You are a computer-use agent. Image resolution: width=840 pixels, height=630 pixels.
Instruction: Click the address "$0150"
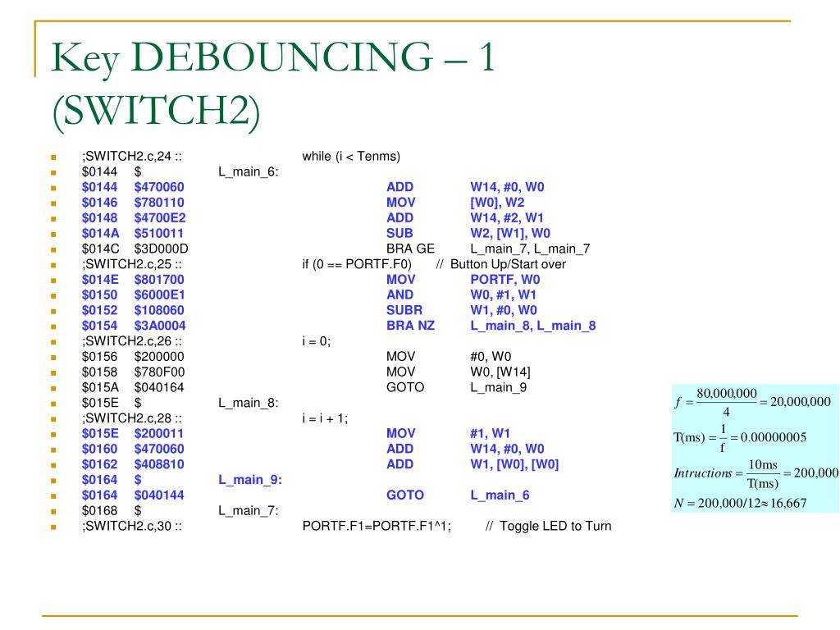pos(99,295)
